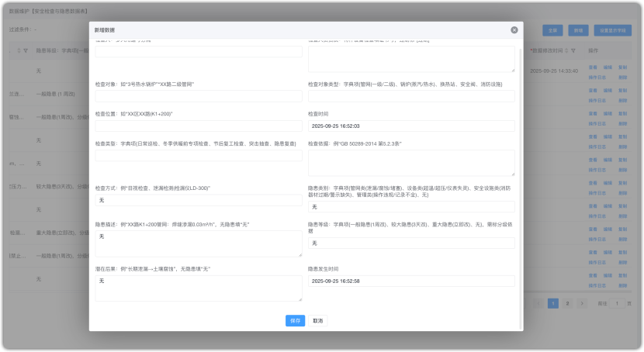Viewport: 644px width, 352px height.
Task: Click 删除 in the 2025-09-25 14:33:40 row
Action: coord(622,77)
